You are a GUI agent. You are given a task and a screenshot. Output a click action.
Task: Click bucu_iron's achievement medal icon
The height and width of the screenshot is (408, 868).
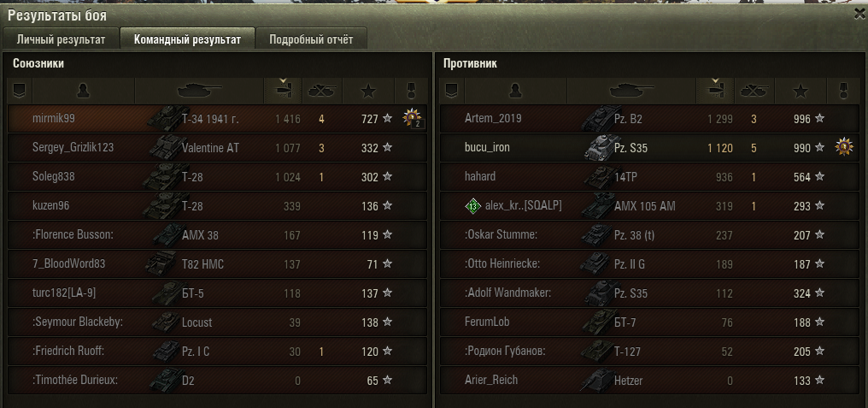coord(843,147)
